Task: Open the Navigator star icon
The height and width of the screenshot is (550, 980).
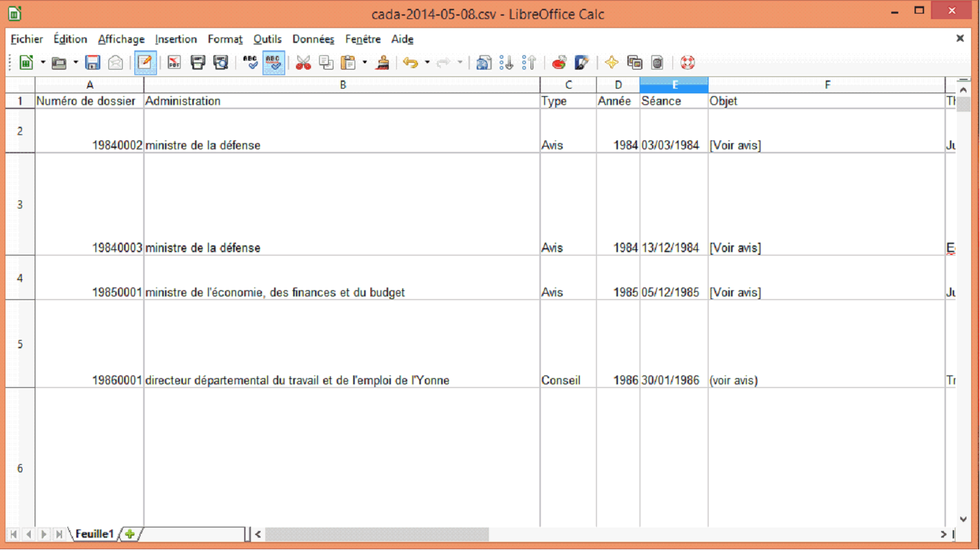Action: 611,63
